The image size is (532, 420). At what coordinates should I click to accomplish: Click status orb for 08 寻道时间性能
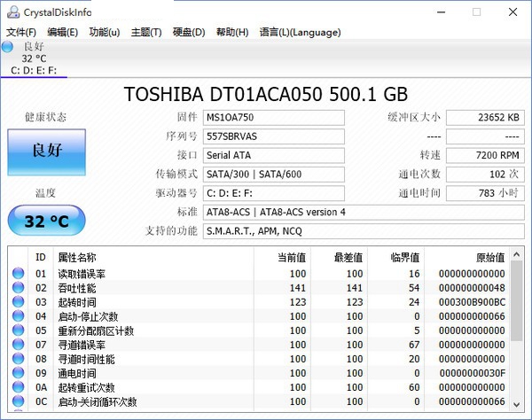18,359
